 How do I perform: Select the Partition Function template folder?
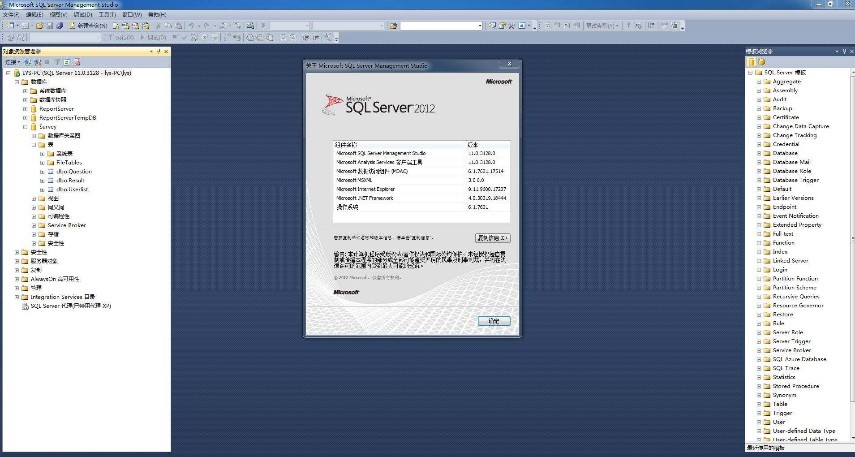coord(796,279)
